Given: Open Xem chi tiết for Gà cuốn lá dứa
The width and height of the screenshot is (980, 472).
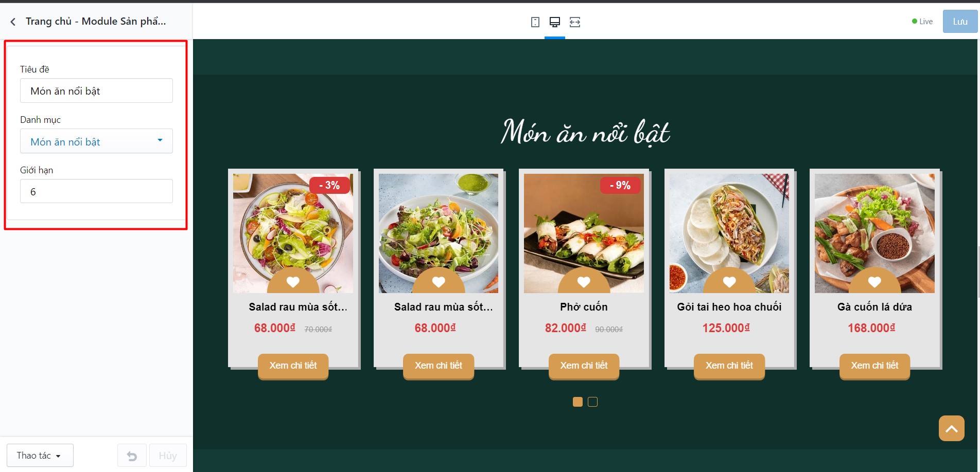Looking at the screenshot, I should pos(874,366).
